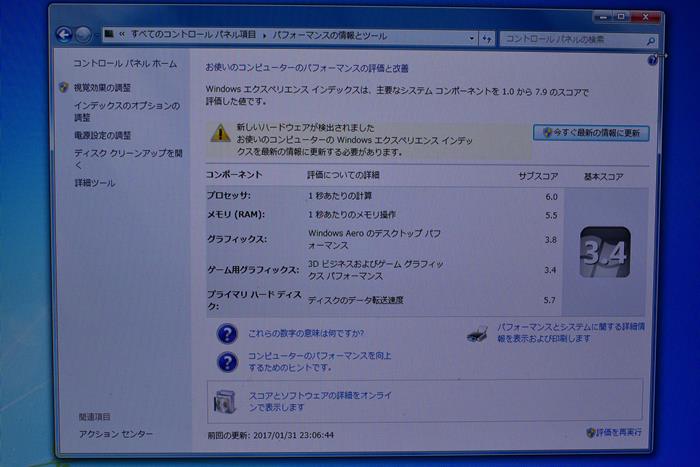The image size is (700, 467).
Task: Click 前回の更新 2017/01/31 timestamp text
Action: [x=271, y=435]
